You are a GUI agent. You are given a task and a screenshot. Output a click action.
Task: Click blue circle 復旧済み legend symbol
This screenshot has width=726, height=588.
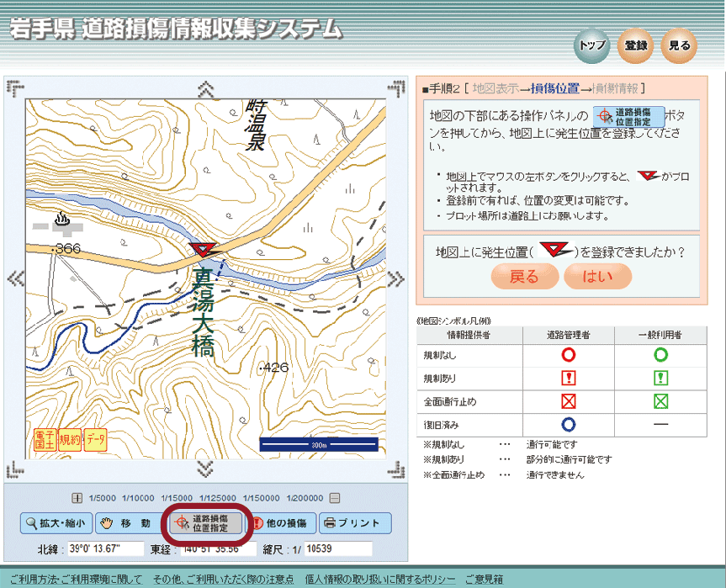568,425
